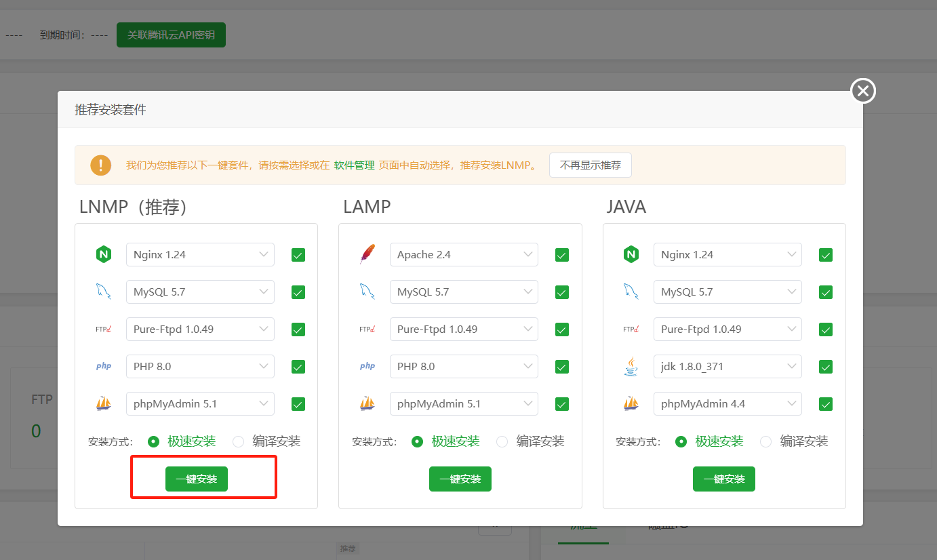Select 编译安装 radio in JAVA
937x560 pixels.
pos(766,441)
